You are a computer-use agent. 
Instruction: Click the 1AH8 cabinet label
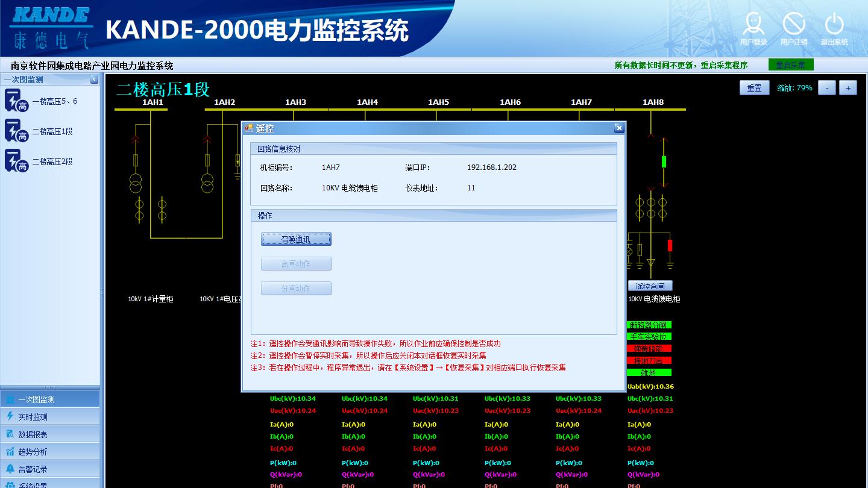653,102
